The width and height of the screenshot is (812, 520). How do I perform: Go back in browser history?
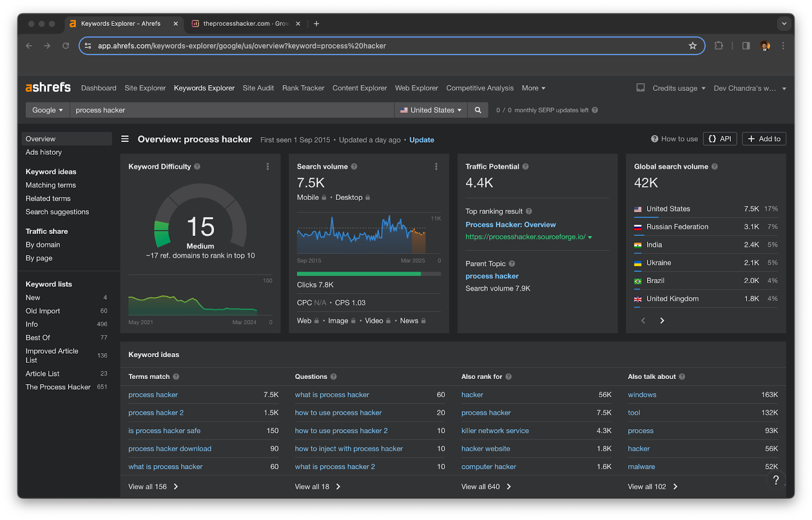(29, 46)
